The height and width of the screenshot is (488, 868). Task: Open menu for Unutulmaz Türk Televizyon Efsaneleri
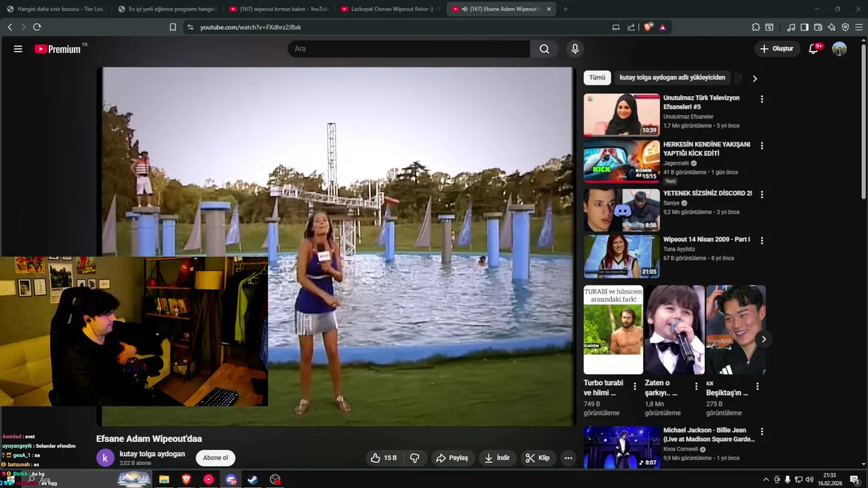[x=762, y=99]
